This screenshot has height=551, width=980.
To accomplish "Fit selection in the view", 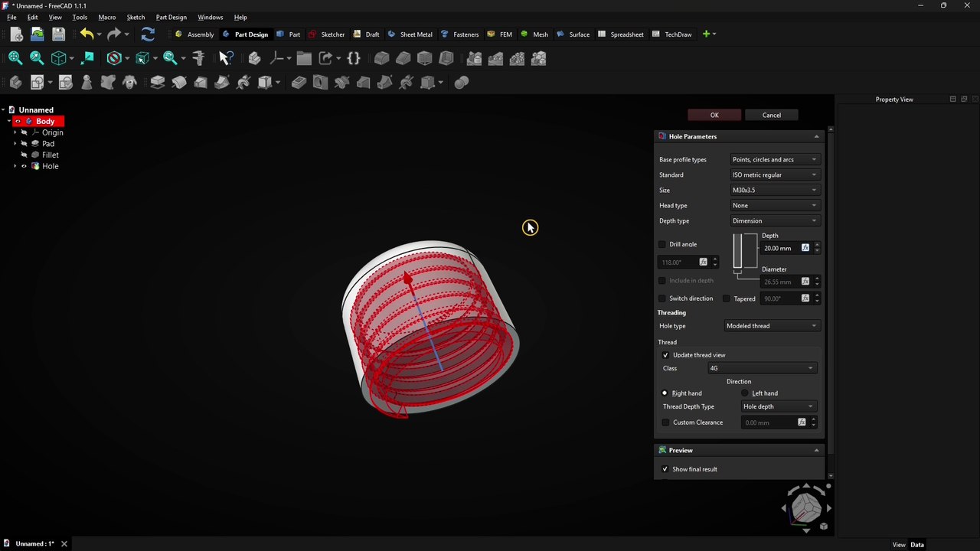I will (x=36, y=58).
